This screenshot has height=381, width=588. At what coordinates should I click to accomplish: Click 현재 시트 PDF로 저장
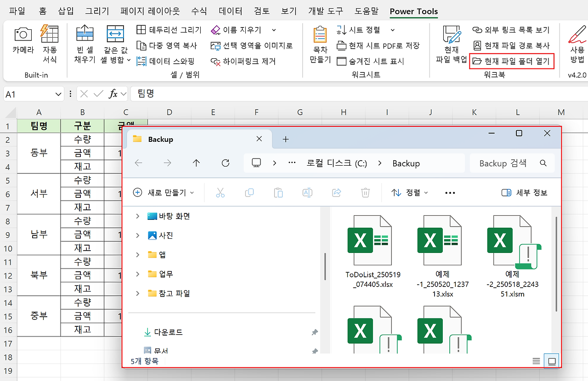point(378,45)
